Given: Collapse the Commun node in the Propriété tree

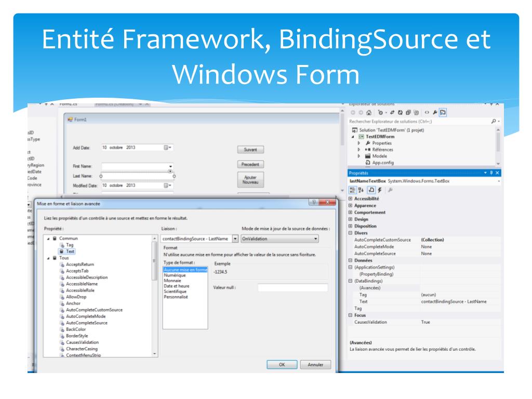Looking at the screenshot, I should [48, 238].
